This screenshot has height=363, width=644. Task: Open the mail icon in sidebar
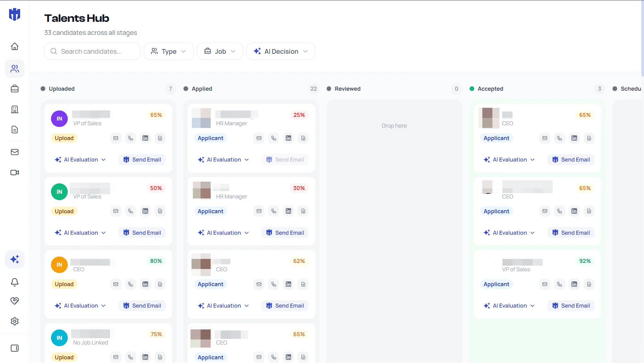click(x=14, y=152)
